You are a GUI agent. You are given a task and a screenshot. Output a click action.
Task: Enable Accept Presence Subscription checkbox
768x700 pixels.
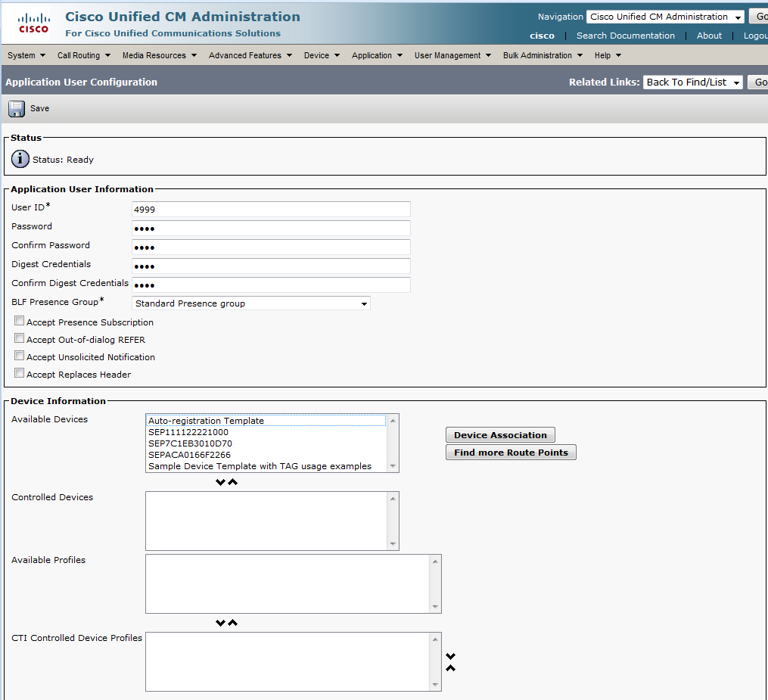pos(20,322)
